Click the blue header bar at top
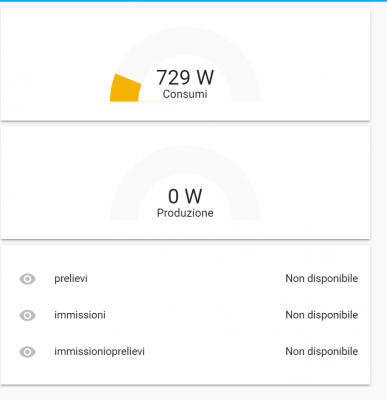Screen dimensions: 387x400 coord(193,1)
